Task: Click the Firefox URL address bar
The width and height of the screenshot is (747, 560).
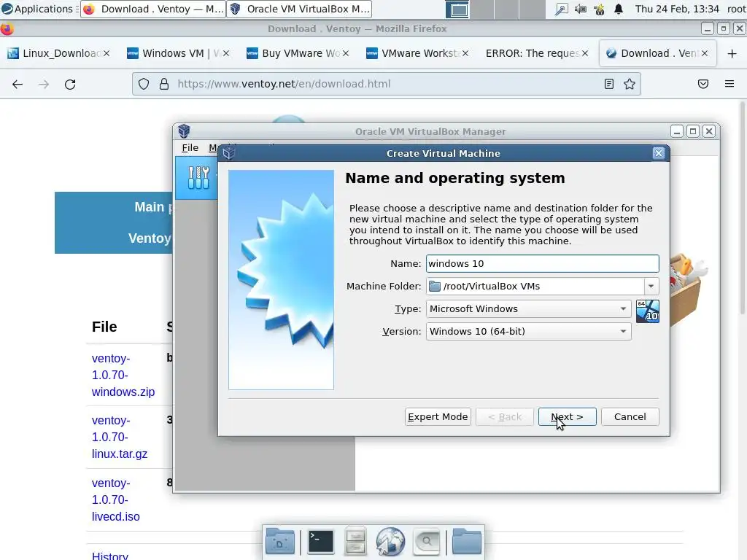Action: click(386, 84)
